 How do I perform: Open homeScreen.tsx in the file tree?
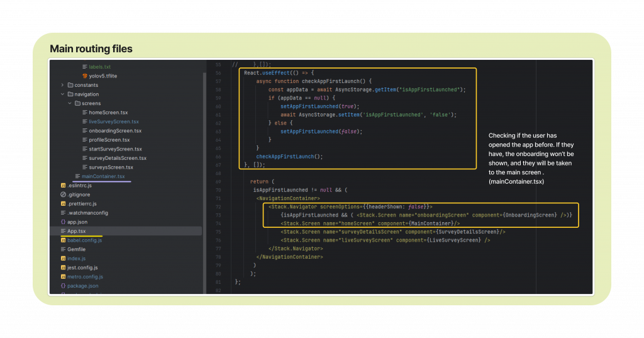click(x=108, y=113)
